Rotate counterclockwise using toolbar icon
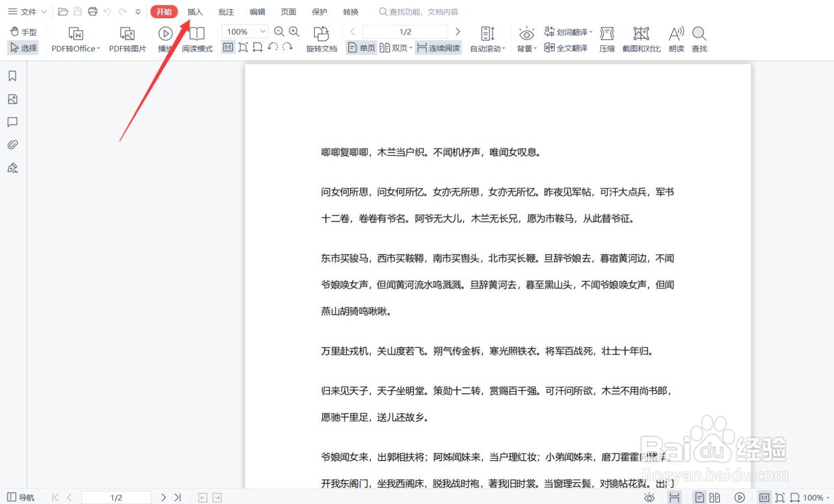This screenshot has height=504, width=834. pos(273,47)
